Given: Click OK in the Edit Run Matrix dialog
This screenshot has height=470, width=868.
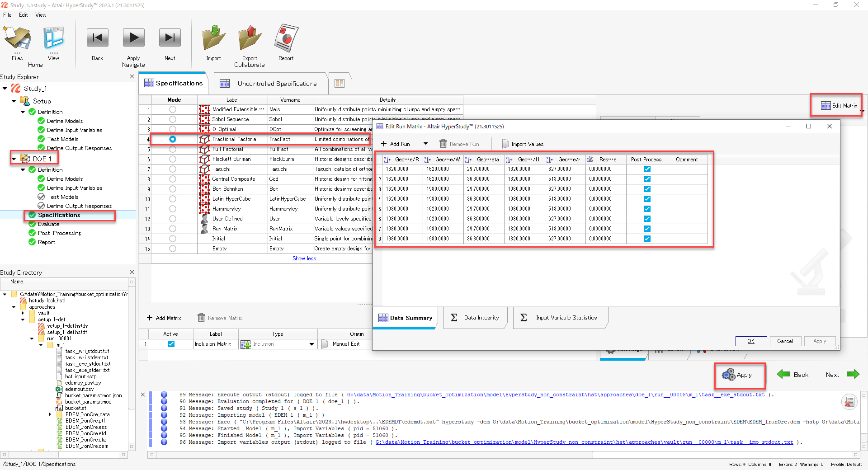Looking at the screenshot, I should pyautogui.click(x=751, y=341).
